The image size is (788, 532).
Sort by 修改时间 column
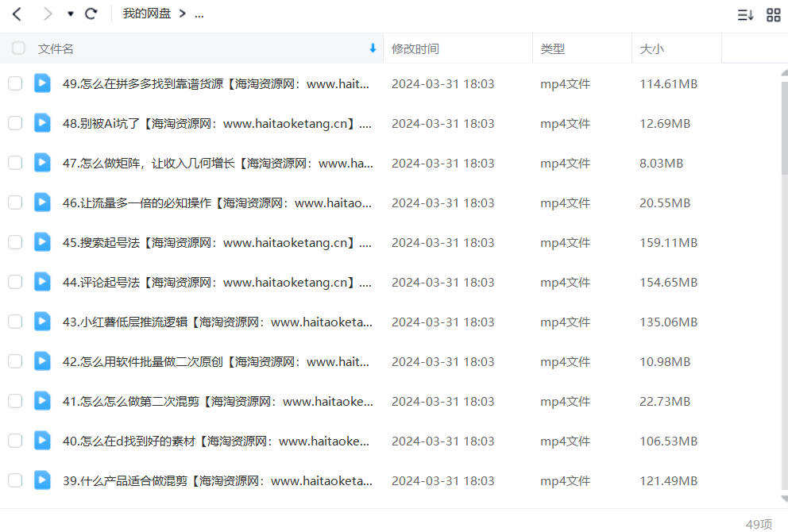pos(415,48)
